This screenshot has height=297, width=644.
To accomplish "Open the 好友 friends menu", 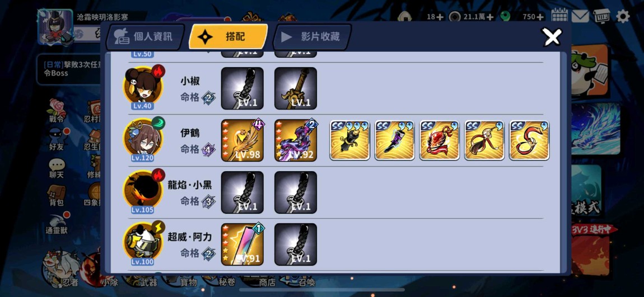I will 57,139.
